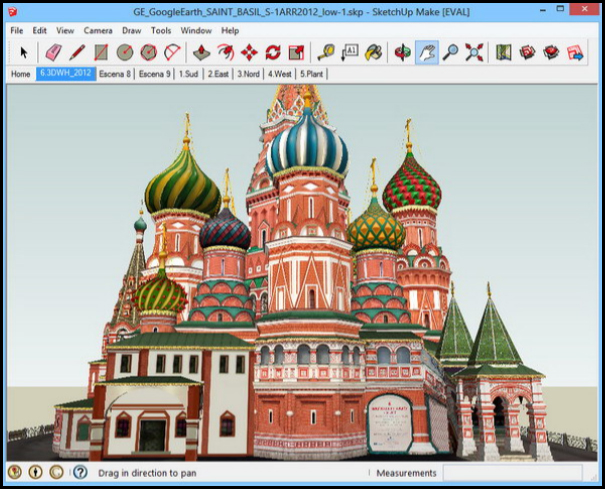
Task: Select the Tape Measure tool
Action: pyautogui.click(x=326, y=52)
